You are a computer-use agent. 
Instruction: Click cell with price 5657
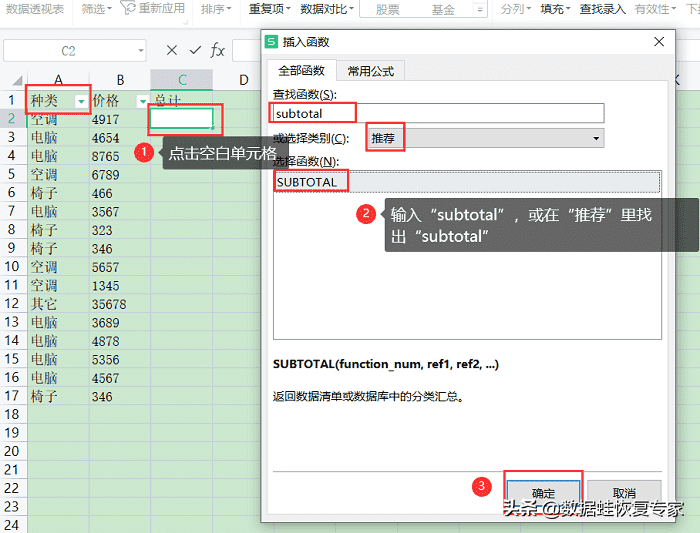[x=120, y=267]
